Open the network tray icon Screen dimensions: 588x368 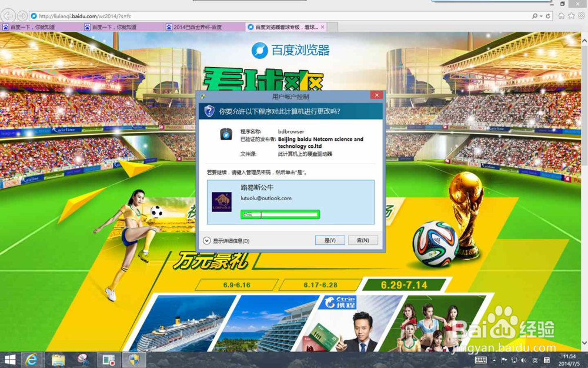pos(514,360)
